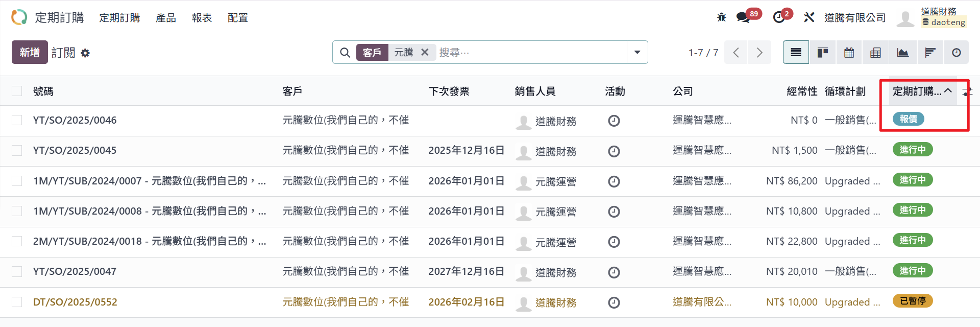
Task: Open the debug bug icon menu
Action: point(721,17)
